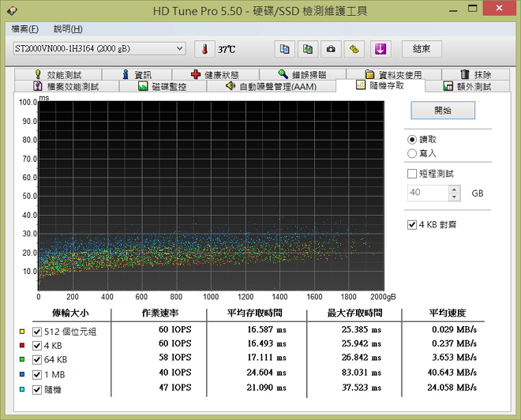Click the 平均速度 column header
Screen dimensions: 521x420
[448, 313]
